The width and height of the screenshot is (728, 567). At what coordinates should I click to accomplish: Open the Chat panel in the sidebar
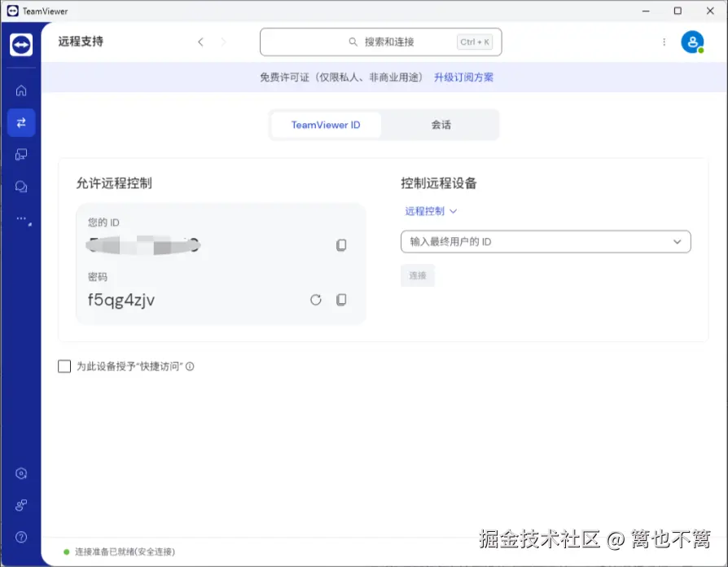tap(20, 187)
